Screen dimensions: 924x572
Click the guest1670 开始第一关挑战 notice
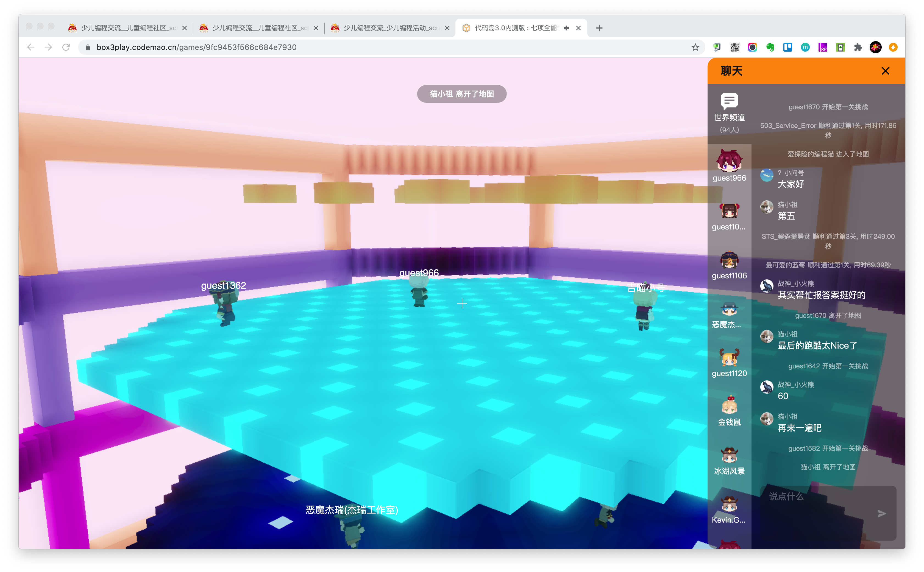[x=828, y=107]
